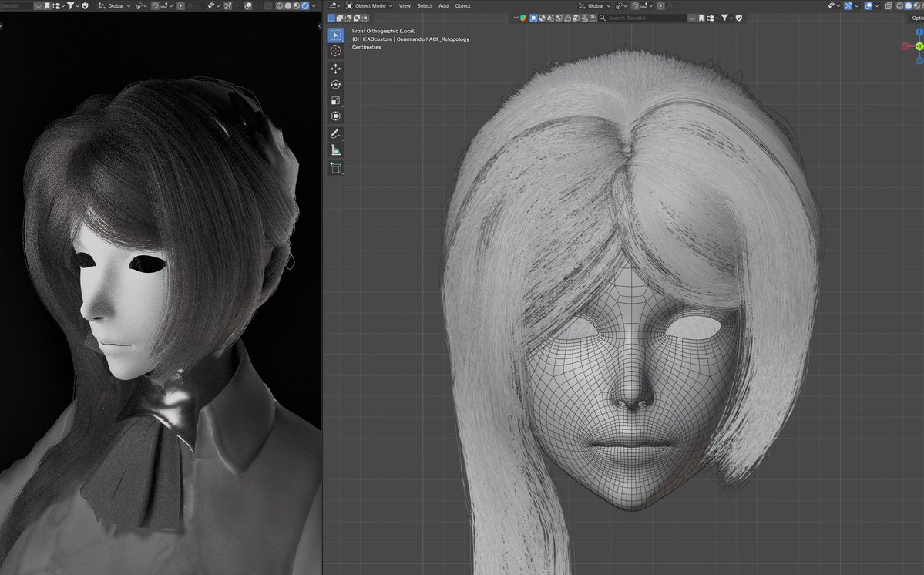
Task: Select the Select Box tool in right viewport
Action: 336,35
